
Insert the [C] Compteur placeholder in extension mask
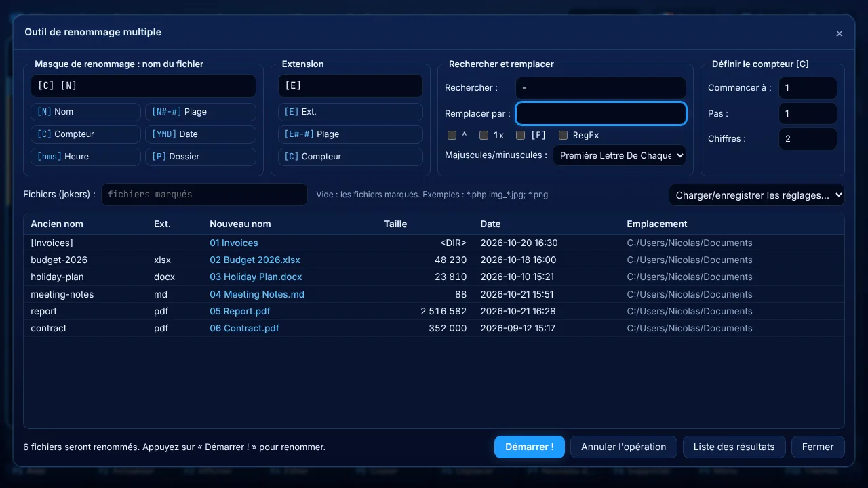tap(351, 157)
